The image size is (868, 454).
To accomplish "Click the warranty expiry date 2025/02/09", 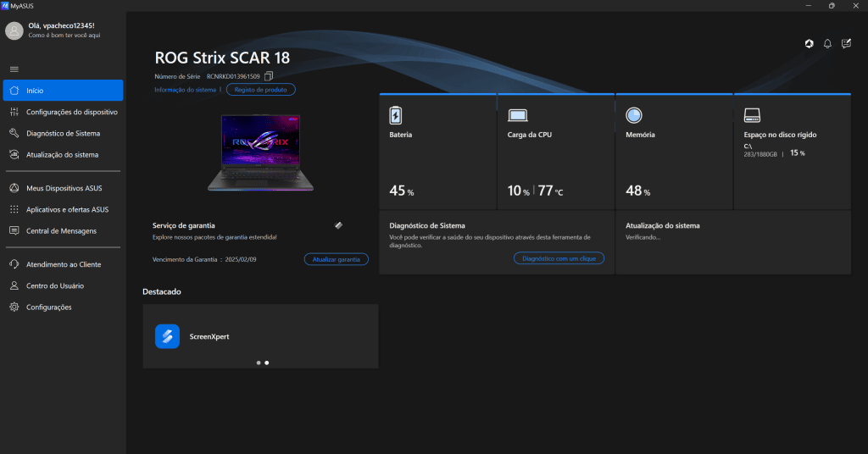I will pos(241,259).
